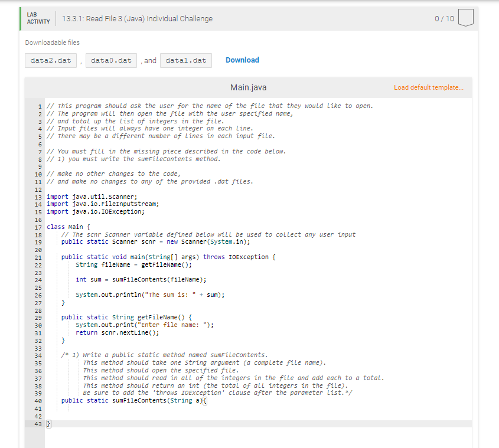Open the Load default template link
This screenshot has width=499, height=448.
[427, 87]
